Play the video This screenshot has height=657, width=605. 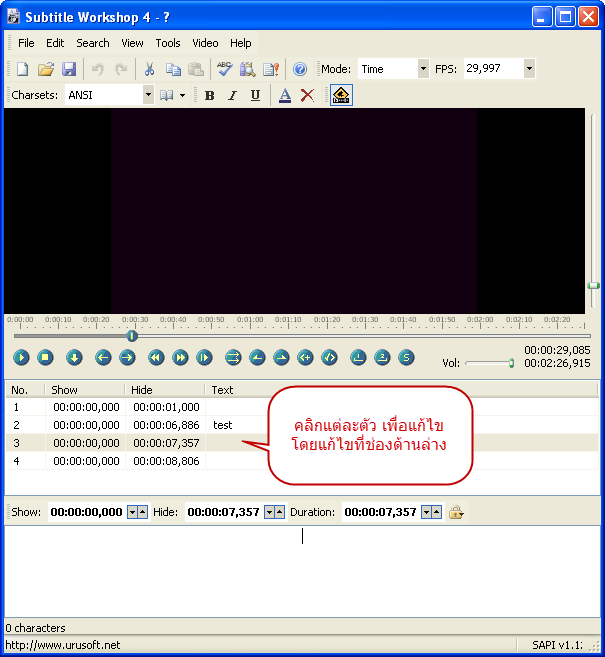click(21, 358)
